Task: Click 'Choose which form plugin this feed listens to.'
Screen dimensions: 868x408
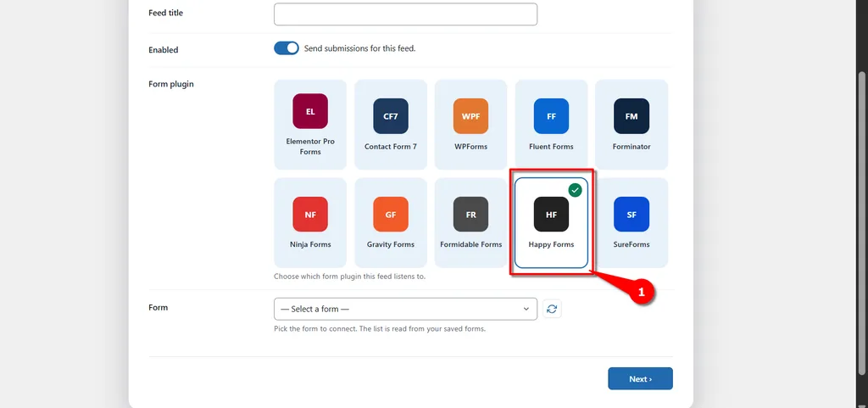Action: (350, 277)
